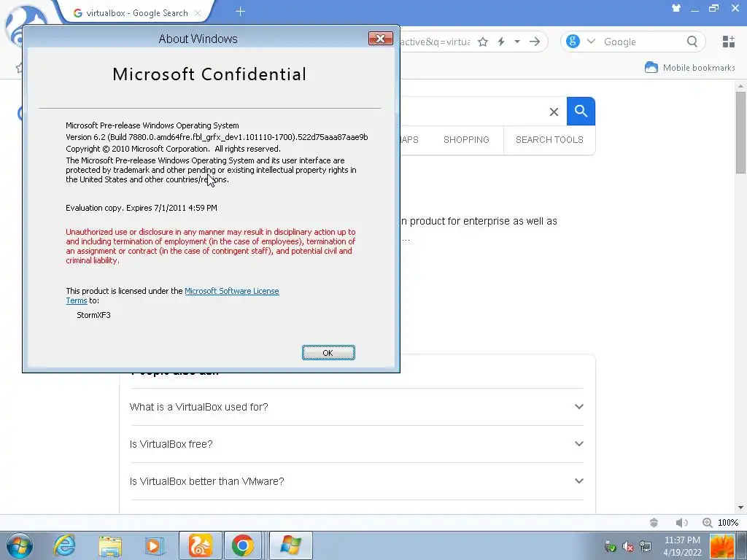Open a new browser tab
747x560 pixels.
coord(240,12)
